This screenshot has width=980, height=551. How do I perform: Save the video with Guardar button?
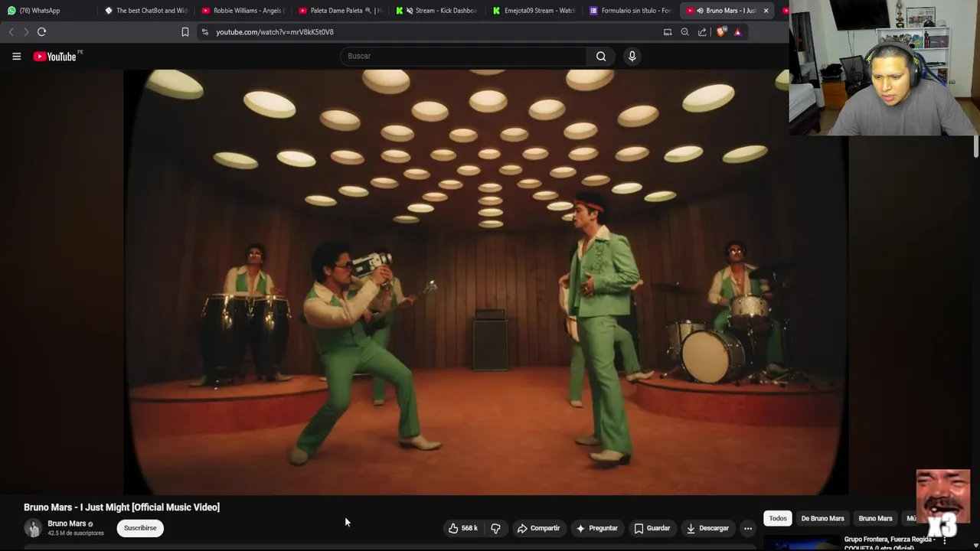click(652, 528)
